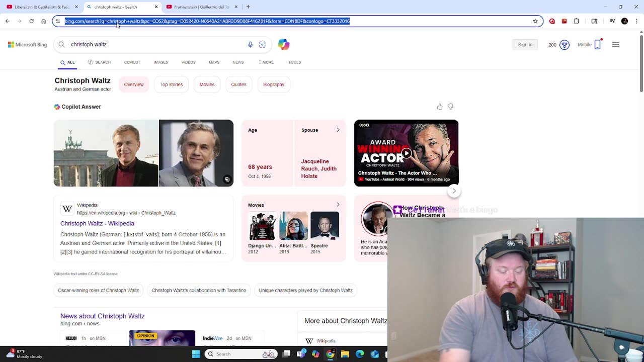The width and height of the screenshot is (644, 362).
Task: Open the Christoph Waltz - Wikipedia link
Action: (97, 223)
